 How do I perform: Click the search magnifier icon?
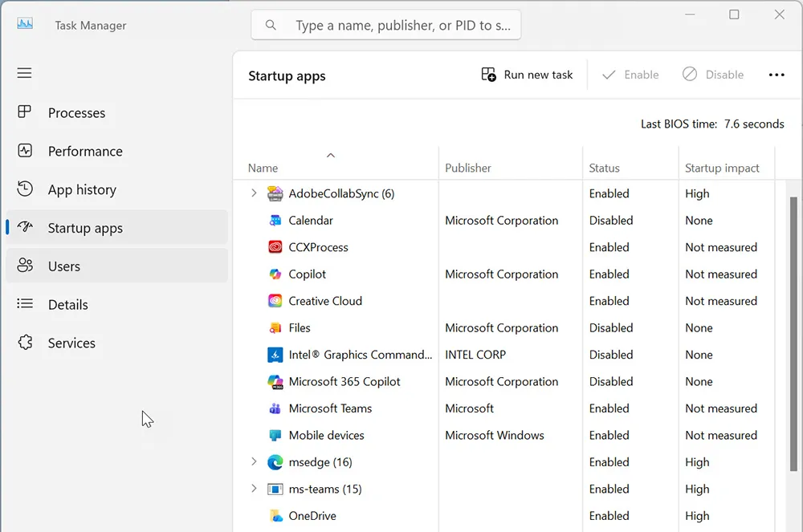pyautogui.click(x=270, y=25)
